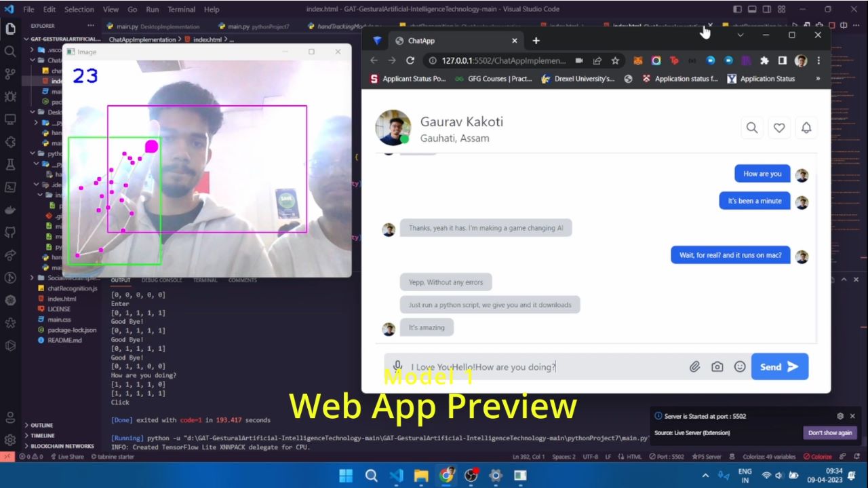Expand the OUTLINE section in Explorer

click(x=40, y=426)
